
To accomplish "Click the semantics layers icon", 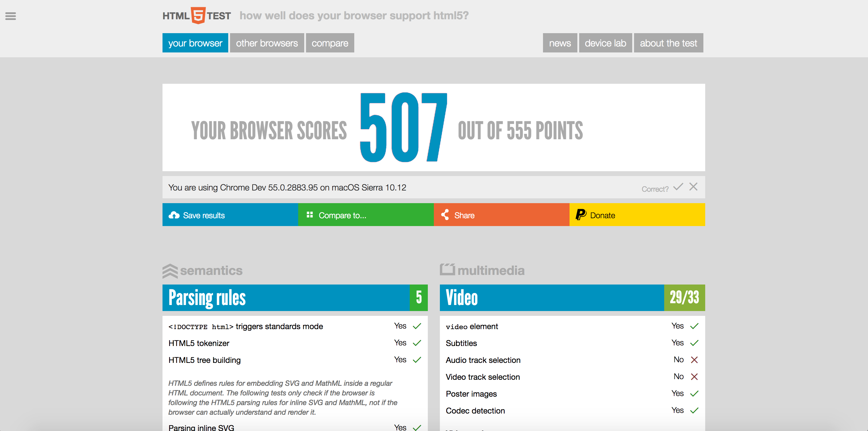I will click(170, 271).
